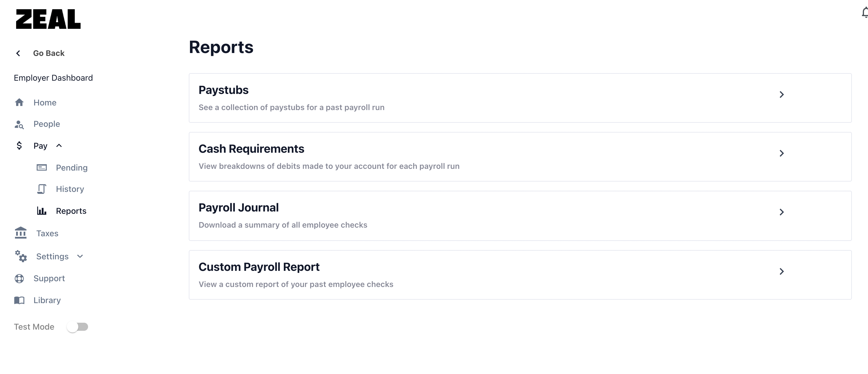Click the ZEAL logo
The width and height of the screenshot is (868, 374).
(x=48, y=19)
